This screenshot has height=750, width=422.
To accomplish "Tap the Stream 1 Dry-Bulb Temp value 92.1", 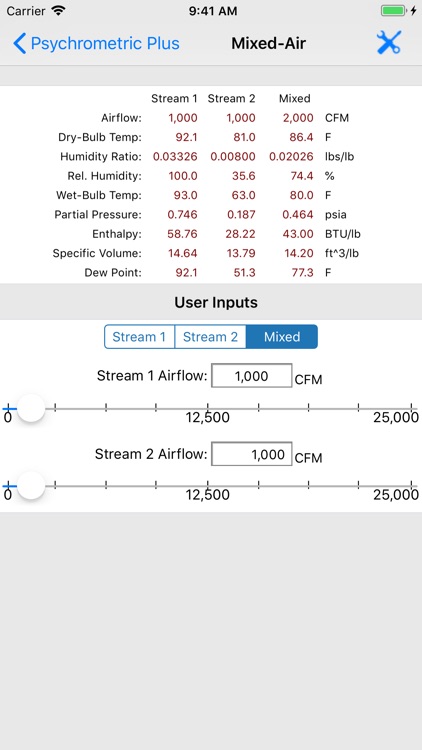I will [183, 137].
